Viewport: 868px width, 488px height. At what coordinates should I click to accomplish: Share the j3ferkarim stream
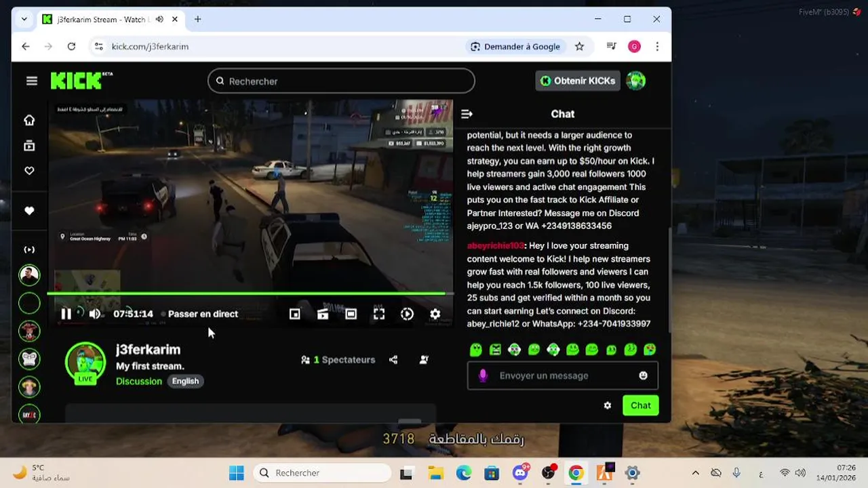tap(393, 360)
